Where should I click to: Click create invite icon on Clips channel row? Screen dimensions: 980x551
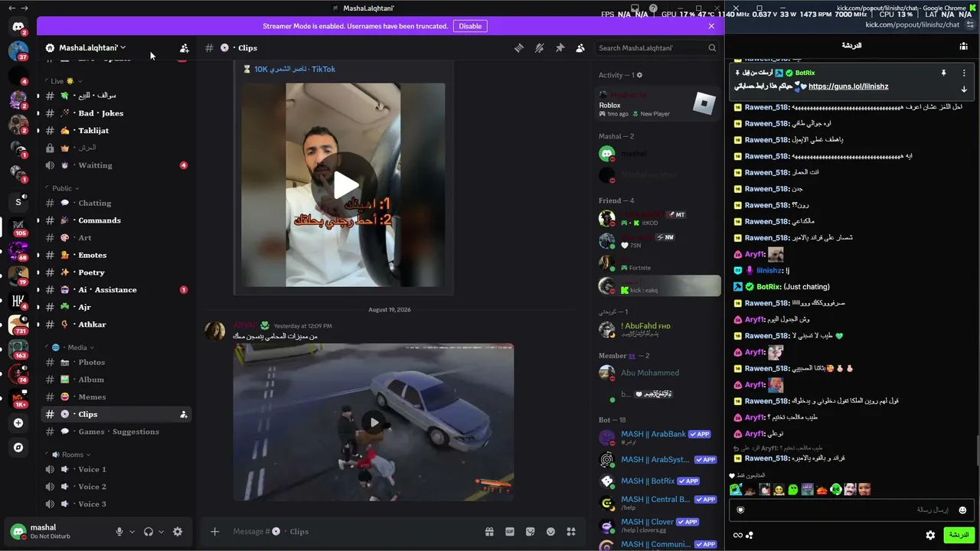183,414
